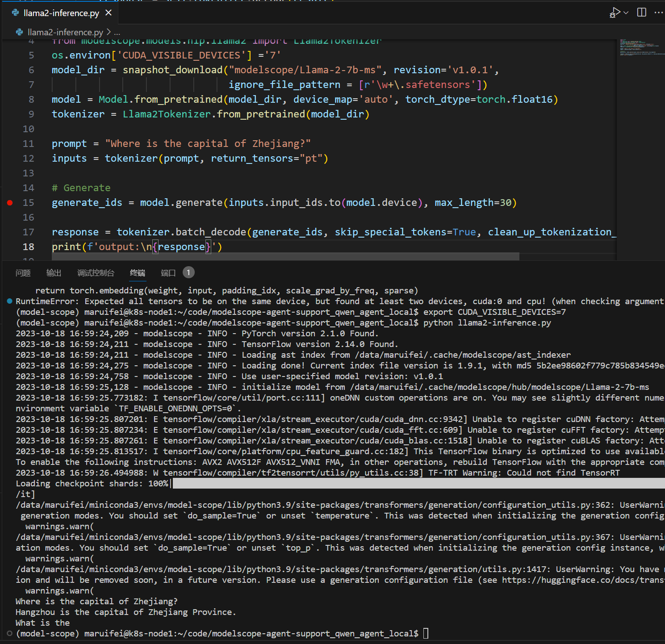Click the ports count badge showing 1
This screenshot has height=644, width=665.
tap(188, 272)
